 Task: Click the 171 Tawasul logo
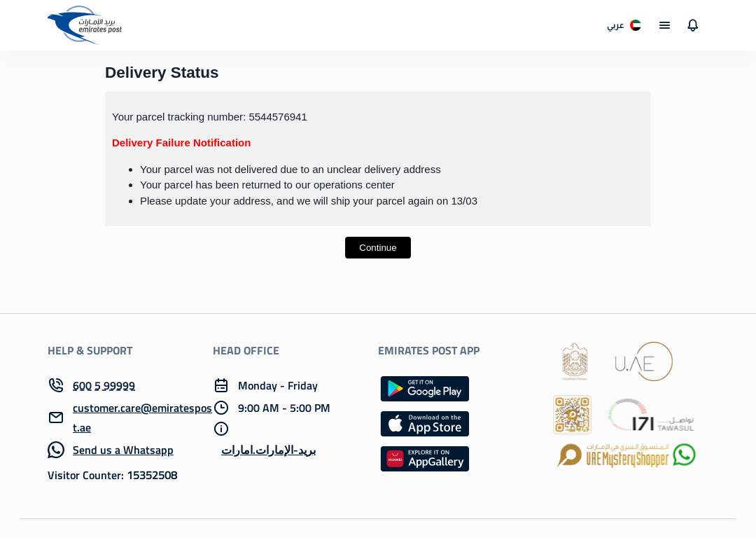point(651,415)
